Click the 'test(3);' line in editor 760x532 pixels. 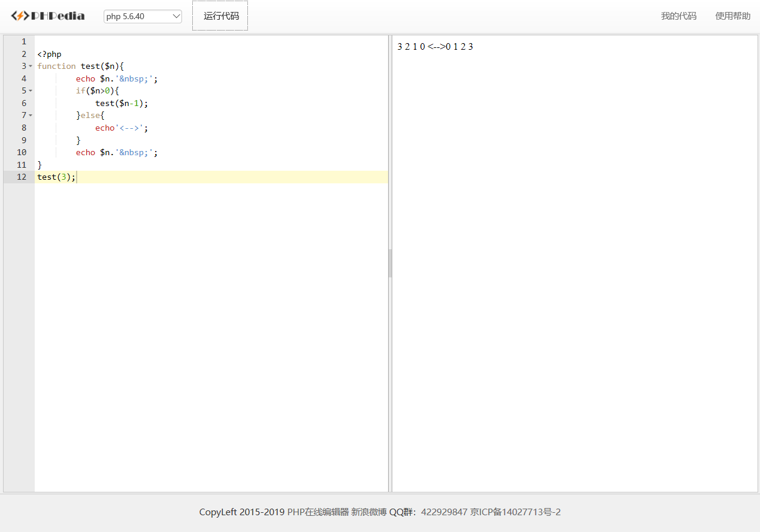(x=56, y=177)
